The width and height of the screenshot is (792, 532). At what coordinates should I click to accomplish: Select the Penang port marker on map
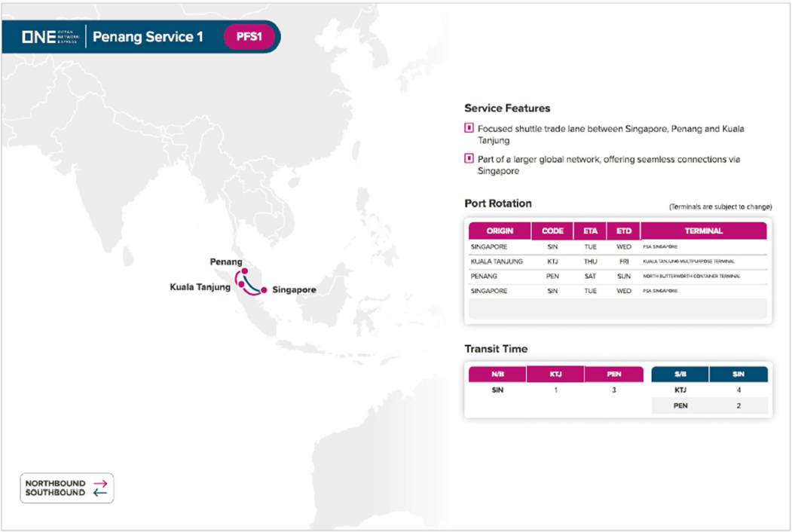pyautogui.click(x=244, y=271)
